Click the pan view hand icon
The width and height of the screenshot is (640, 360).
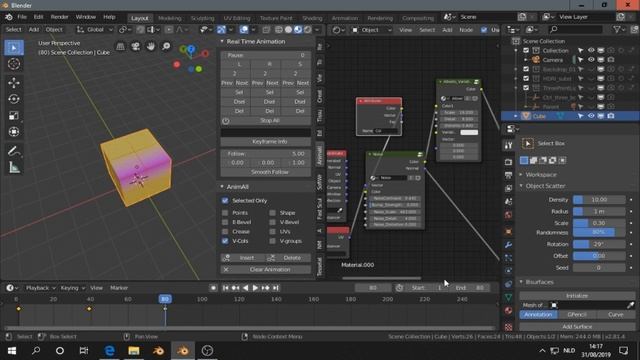click(151, 47)
